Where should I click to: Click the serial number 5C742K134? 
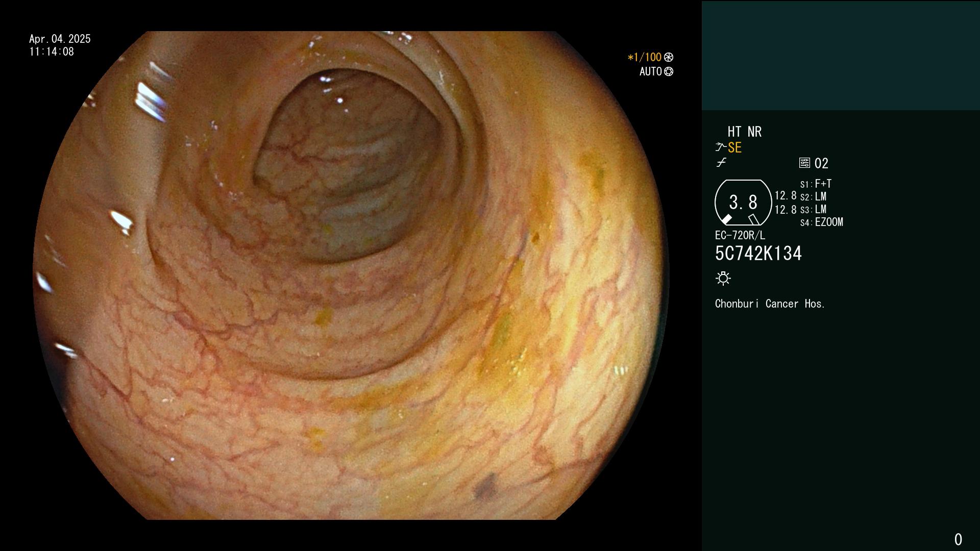758,253
